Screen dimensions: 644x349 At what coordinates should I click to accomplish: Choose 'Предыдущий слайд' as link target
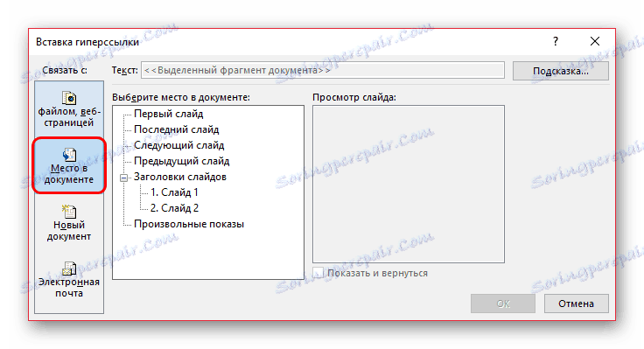tap(181, 161)
